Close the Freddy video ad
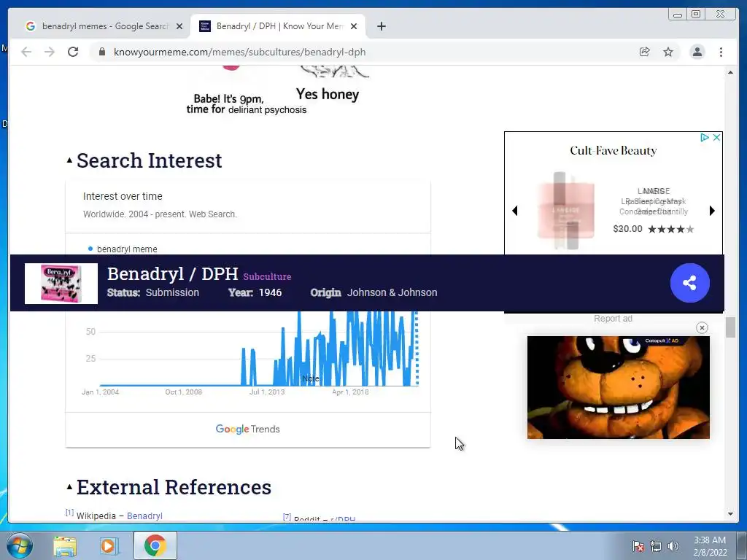 (702, 327)
